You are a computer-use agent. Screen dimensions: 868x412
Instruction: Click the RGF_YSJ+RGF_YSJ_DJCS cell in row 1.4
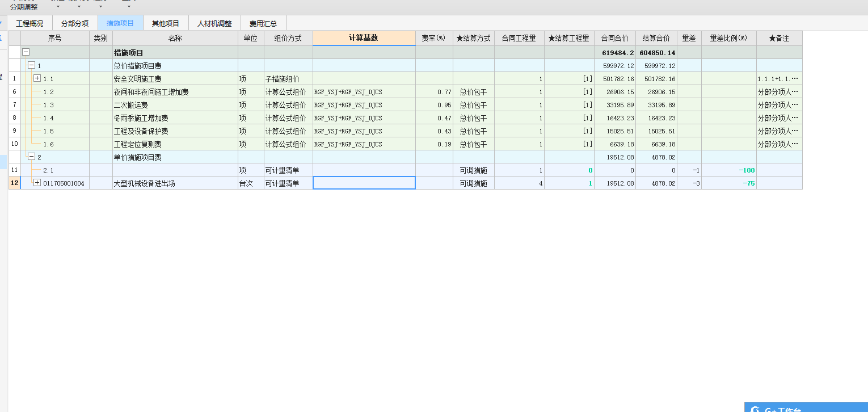tap(364, 117)
